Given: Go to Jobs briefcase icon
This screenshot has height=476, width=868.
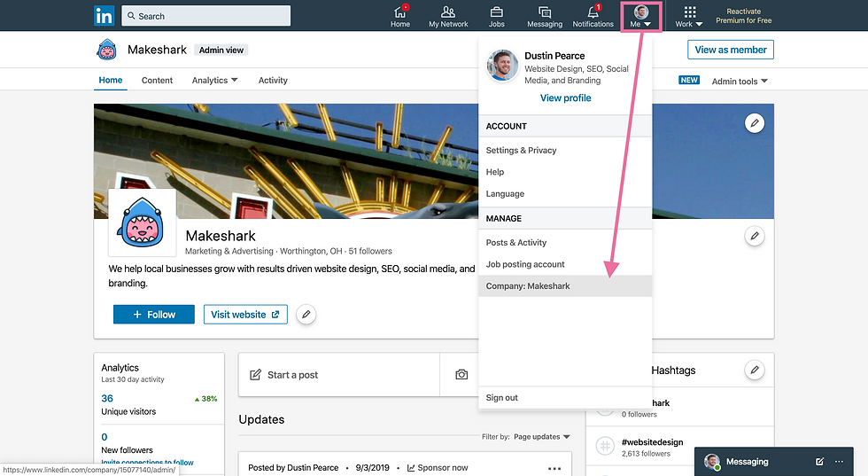Looking at the screenshot, I should pyautogui.click(x=497, y=16).
